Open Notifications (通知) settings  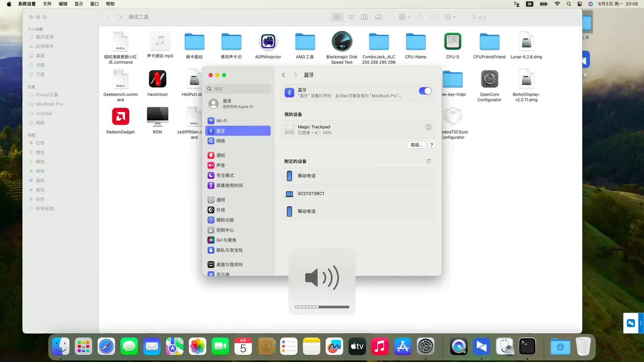tap(220, 156)
